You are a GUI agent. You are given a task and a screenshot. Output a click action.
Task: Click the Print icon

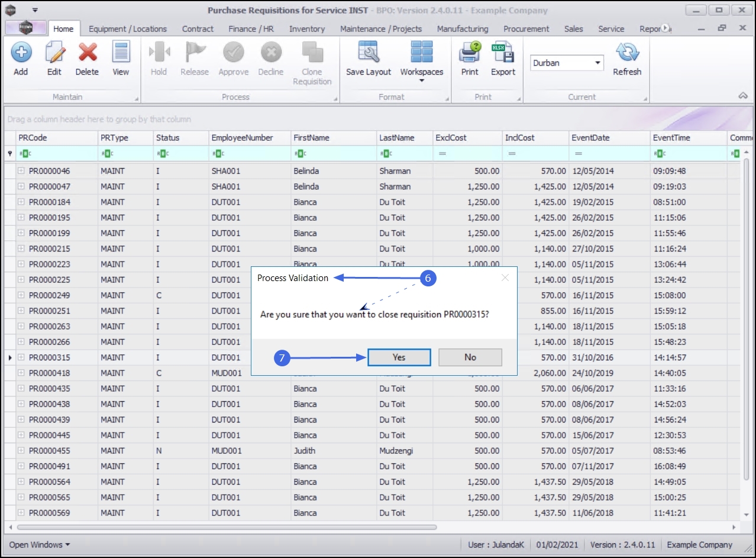click(x=470, y=53)
